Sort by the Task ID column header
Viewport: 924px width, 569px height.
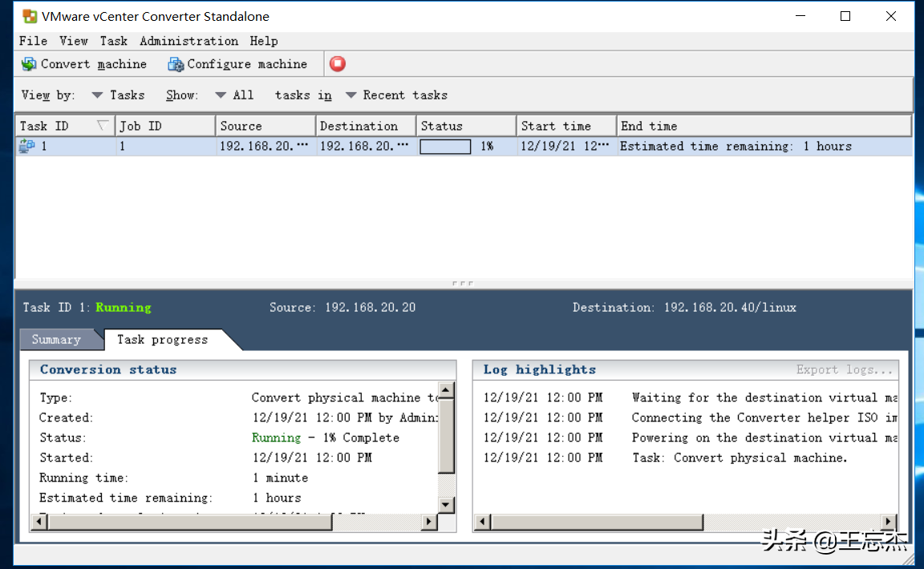(65, 126)
